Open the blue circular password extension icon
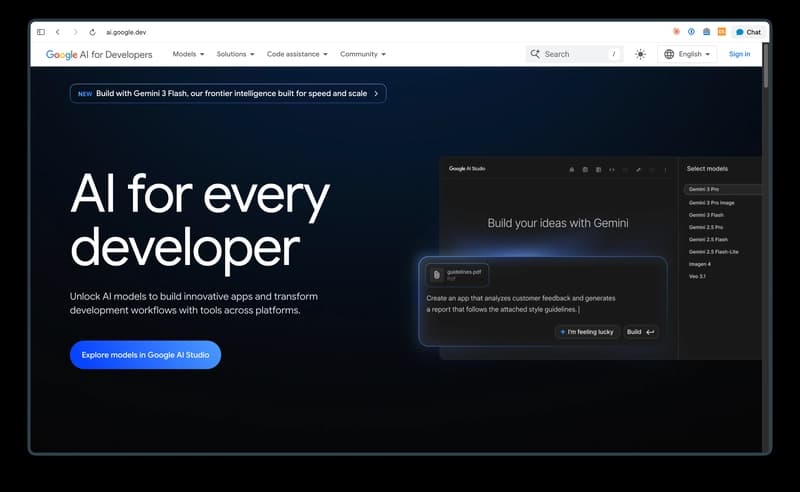The height and width of the screenshot is (492, 800). [691, 32]
